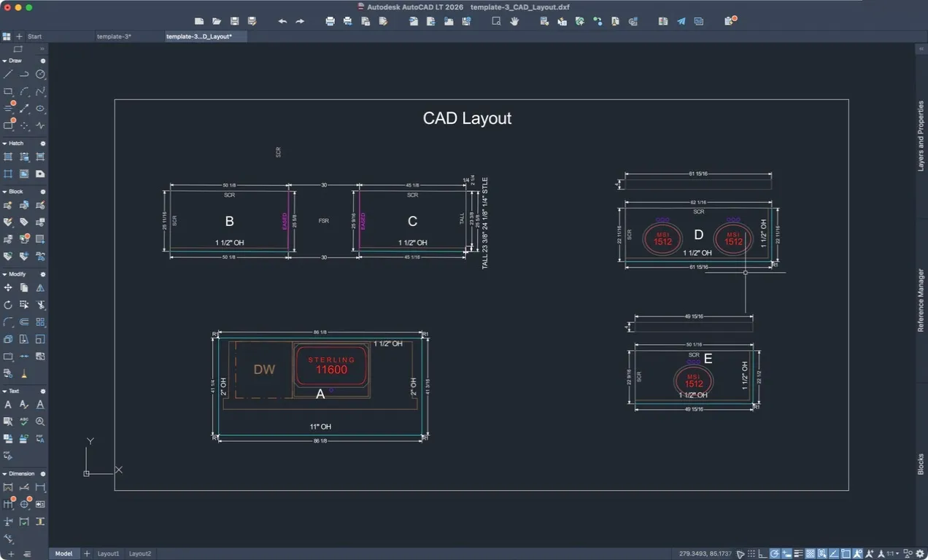Viewport: 928px width, 560px height.
Task: Select the Polyline tool in Draw panel
Action: pos(24,74)
